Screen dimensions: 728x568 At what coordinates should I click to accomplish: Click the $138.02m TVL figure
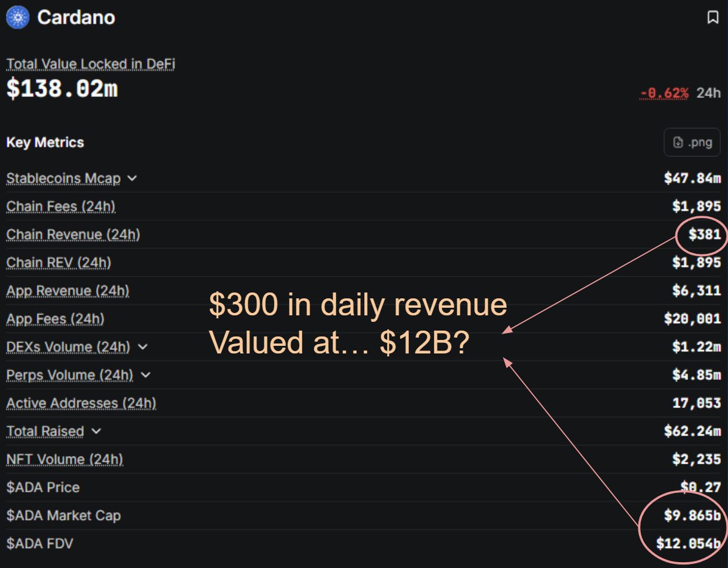click(62, 89)
